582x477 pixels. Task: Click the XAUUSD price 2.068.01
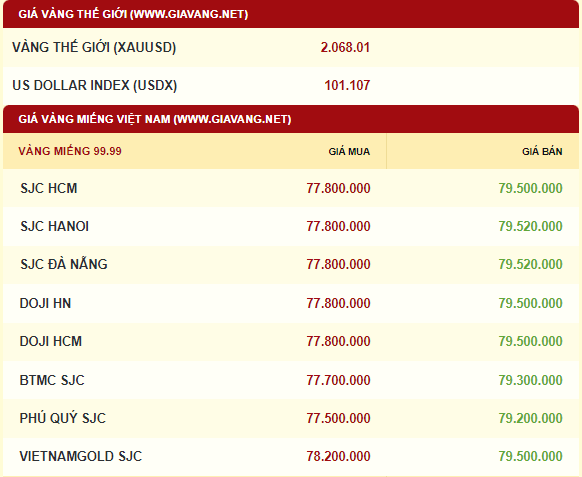(345, 48)
